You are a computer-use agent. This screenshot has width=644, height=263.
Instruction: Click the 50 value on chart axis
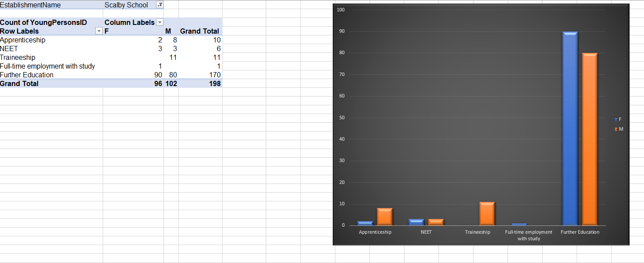click(x=342, y=118)
